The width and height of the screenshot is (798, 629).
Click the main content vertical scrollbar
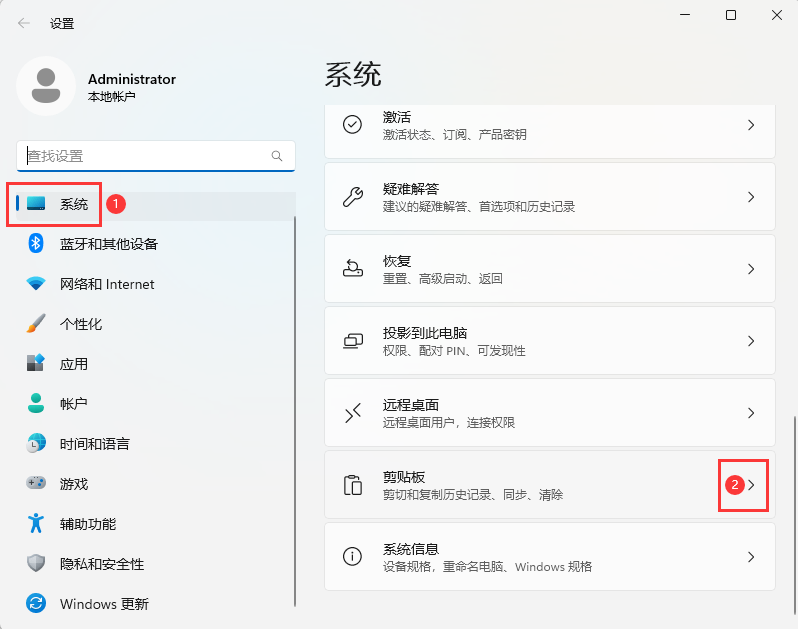794,515
